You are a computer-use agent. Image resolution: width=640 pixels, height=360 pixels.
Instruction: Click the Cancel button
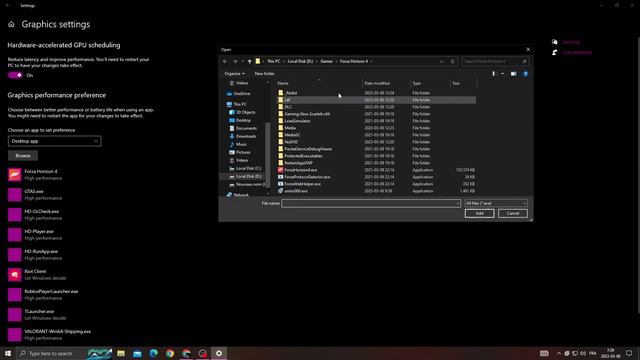[x=512, y=213]
